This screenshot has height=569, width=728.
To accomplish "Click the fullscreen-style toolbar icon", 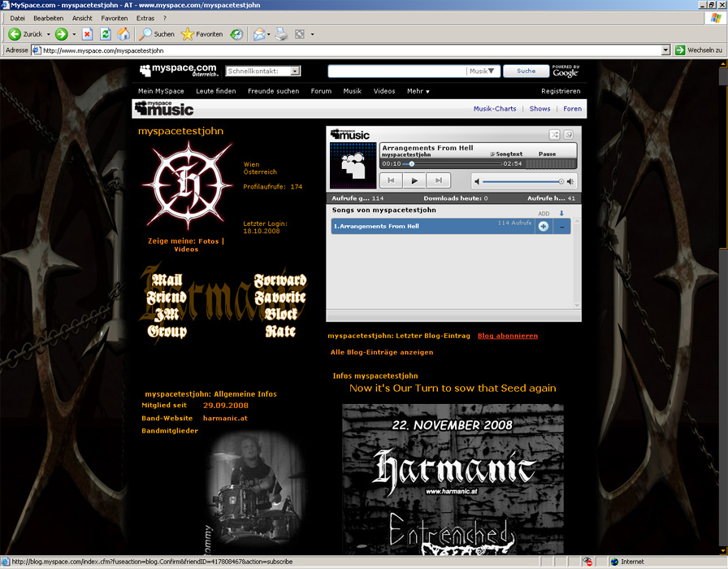I will click(x=300, y=34).
